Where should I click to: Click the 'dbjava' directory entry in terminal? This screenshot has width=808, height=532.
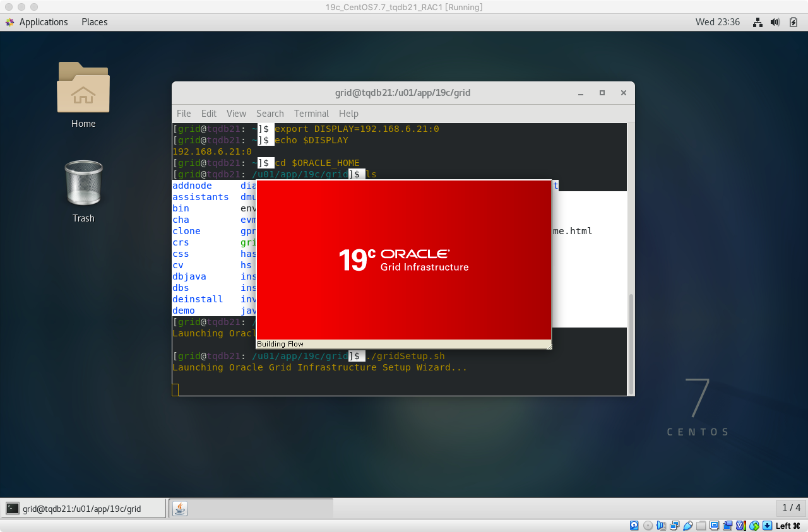click(x=189, y=276)
